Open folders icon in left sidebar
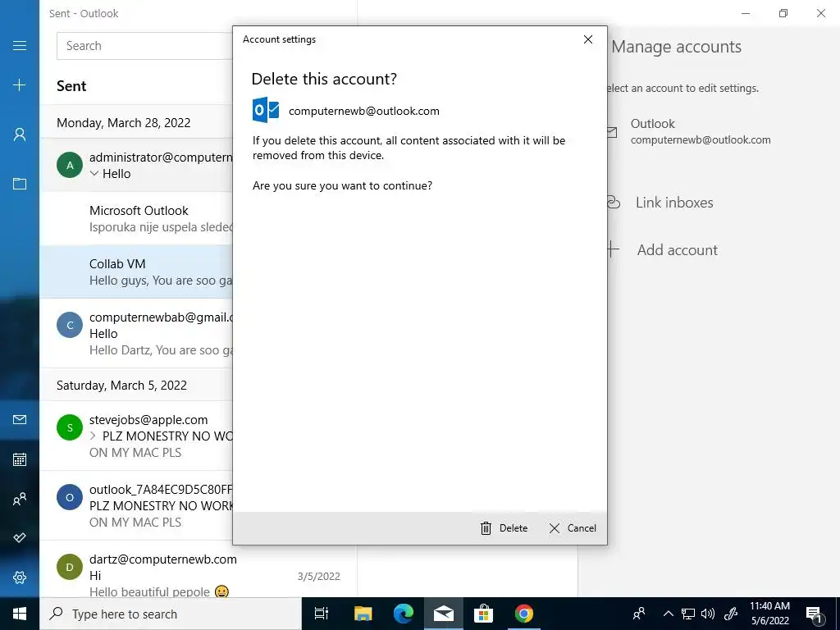Screen dimensions: 840x630 tap(20, 184)
